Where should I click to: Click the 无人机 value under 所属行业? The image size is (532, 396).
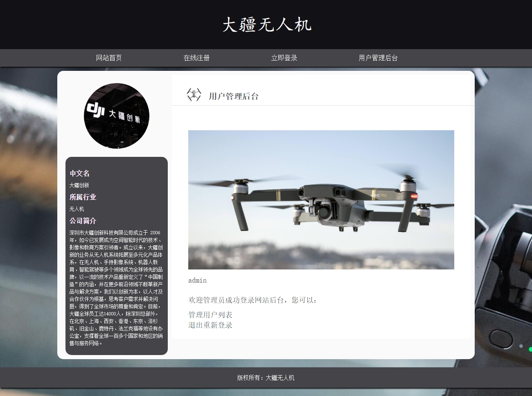tap(77, 209)
